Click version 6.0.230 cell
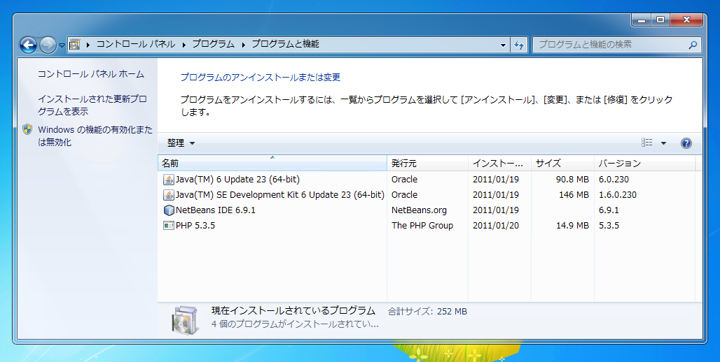720x362 pixels. (613, 180)
